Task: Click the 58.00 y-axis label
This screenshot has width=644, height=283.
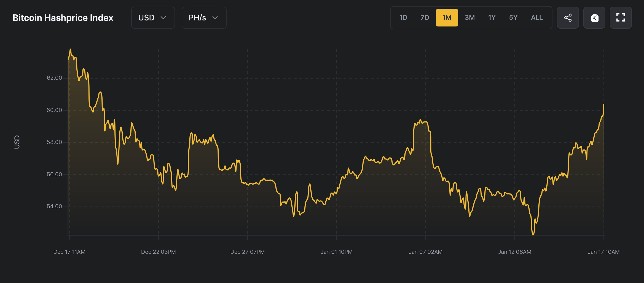Action: click(54, 142)
